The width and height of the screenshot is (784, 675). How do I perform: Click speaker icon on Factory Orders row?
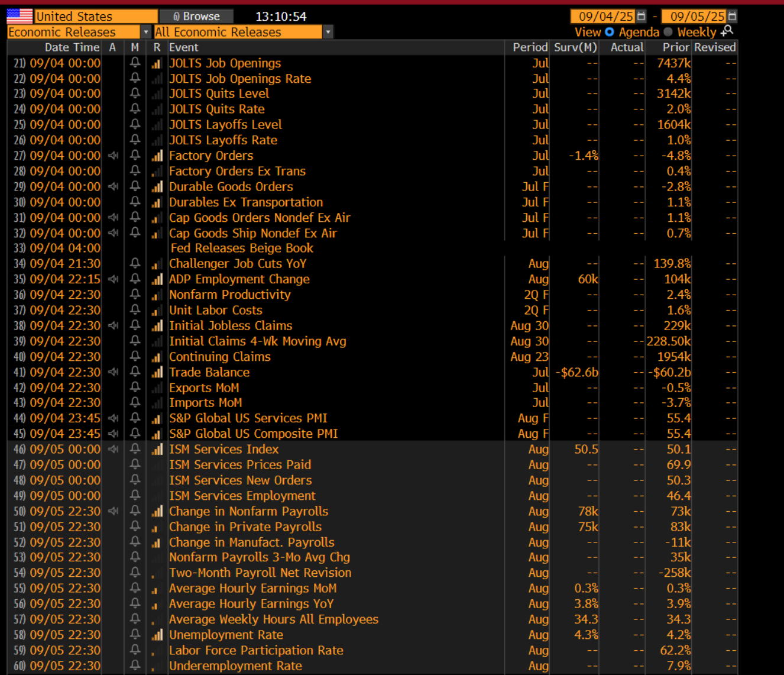pos(114,156)
